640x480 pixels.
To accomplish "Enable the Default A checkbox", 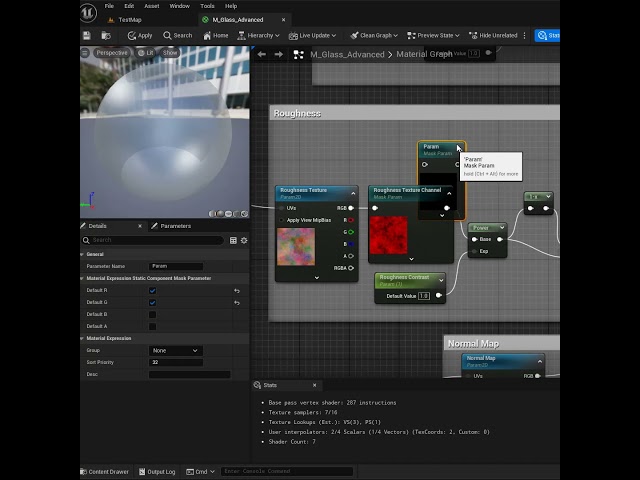I will 152,326.
